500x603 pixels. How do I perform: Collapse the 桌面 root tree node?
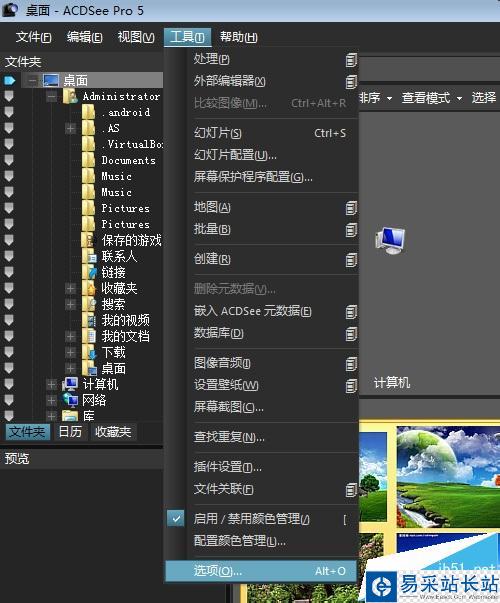[33, 80]
